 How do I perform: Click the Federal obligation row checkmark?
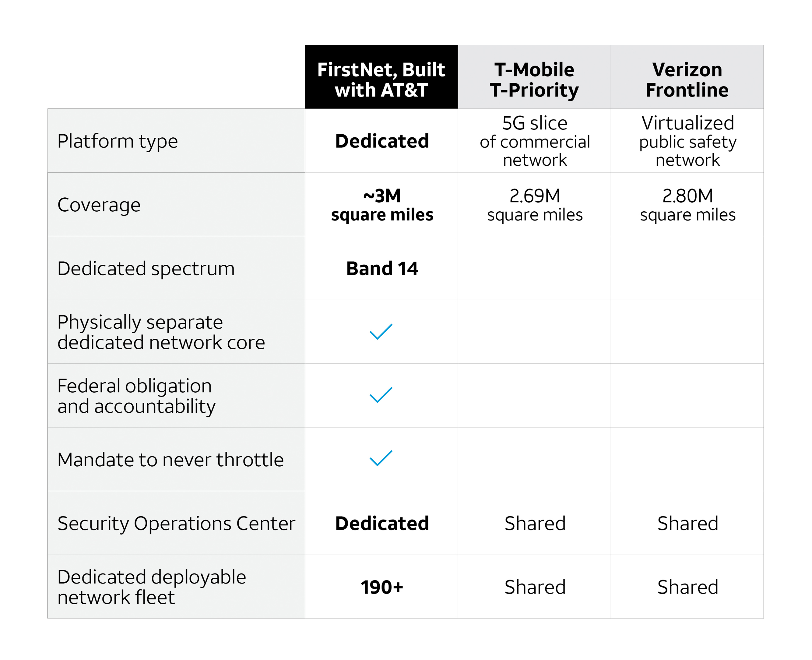(381, 395)
